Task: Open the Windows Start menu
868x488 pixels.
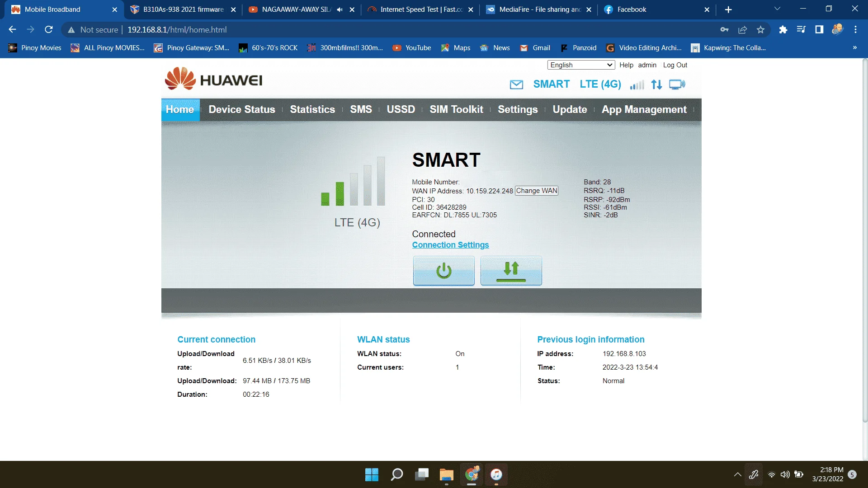Action: pos(372,474)
